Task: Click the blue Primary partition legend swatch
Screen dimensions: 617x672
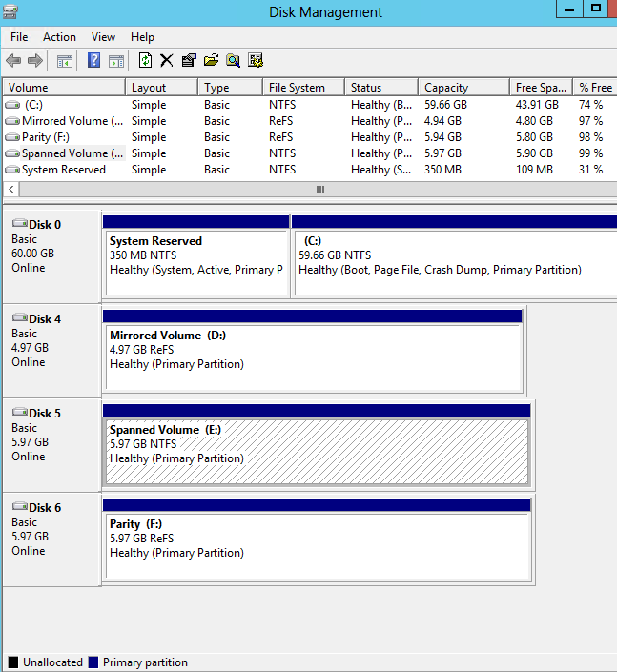Action: pos(93,662)
